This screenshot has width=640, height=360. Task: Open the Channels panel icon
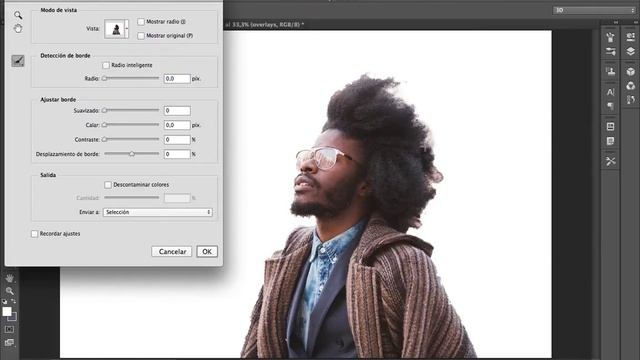tap(631, 86)
